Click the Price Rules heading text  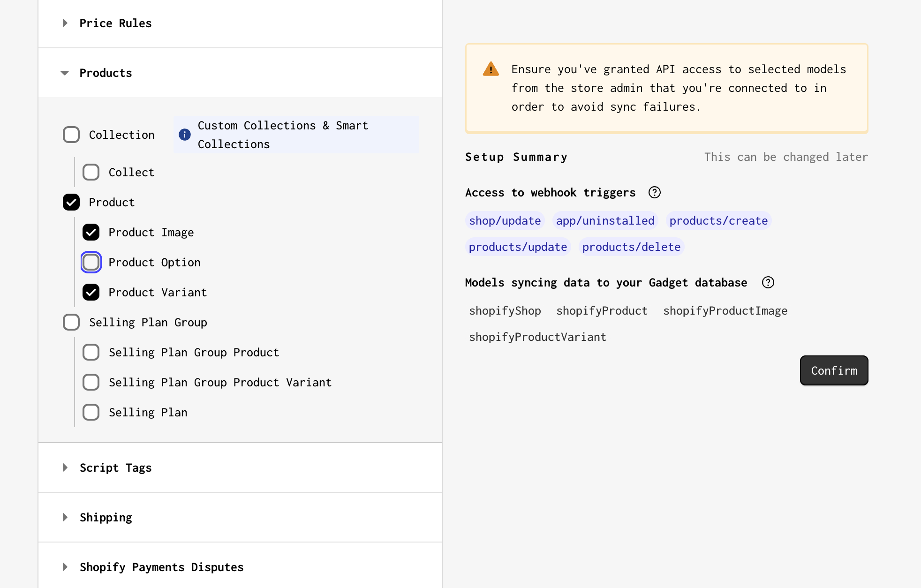[116, 23]
